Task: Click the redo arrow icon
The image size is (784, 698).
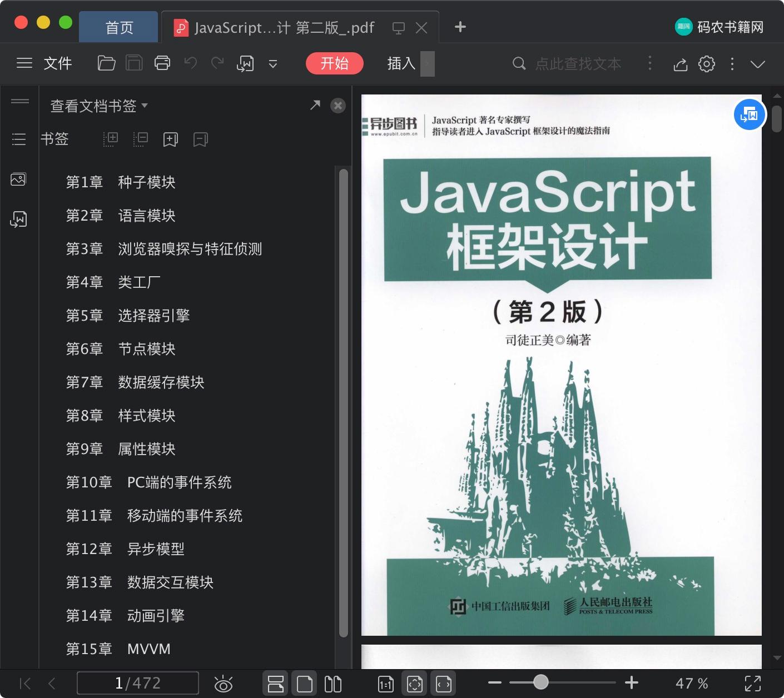Action: pyautogui.click(x=217, y=63)
